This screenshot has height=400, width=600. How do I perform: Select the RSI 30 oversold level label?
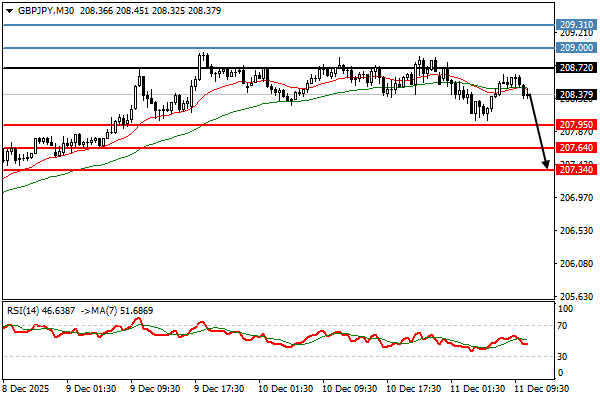pyautogui.click(x=563, y=357)
